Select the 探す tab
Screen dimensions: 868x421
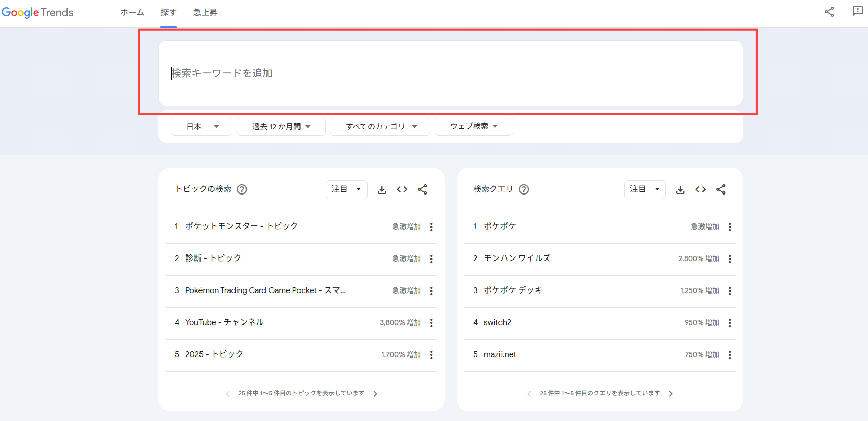point(169,12)
